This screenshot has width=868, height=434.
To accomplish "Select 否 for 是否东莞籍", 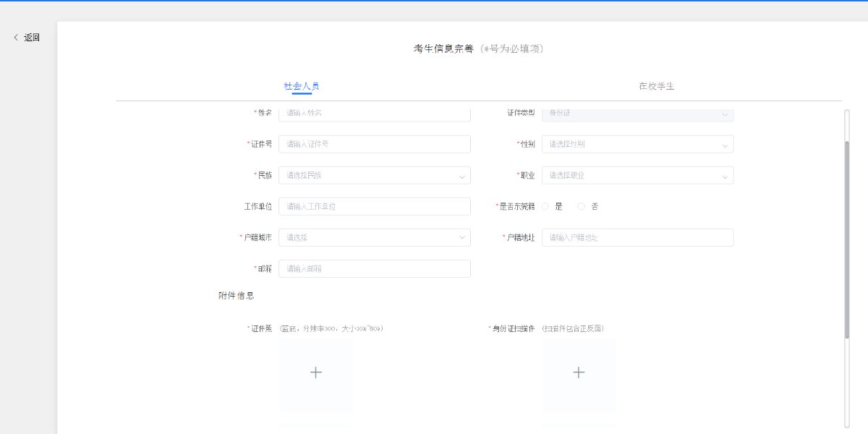I will point(582,206).
